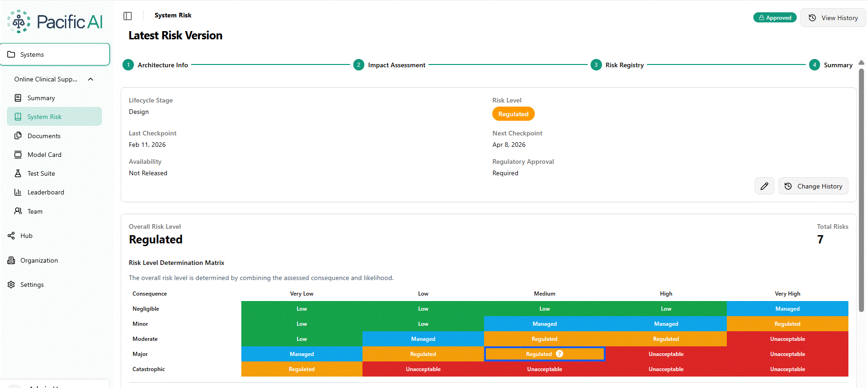Go to step 1 Architecture Info
The width and height of the screenshot is (868, 388).
point(155,65)
